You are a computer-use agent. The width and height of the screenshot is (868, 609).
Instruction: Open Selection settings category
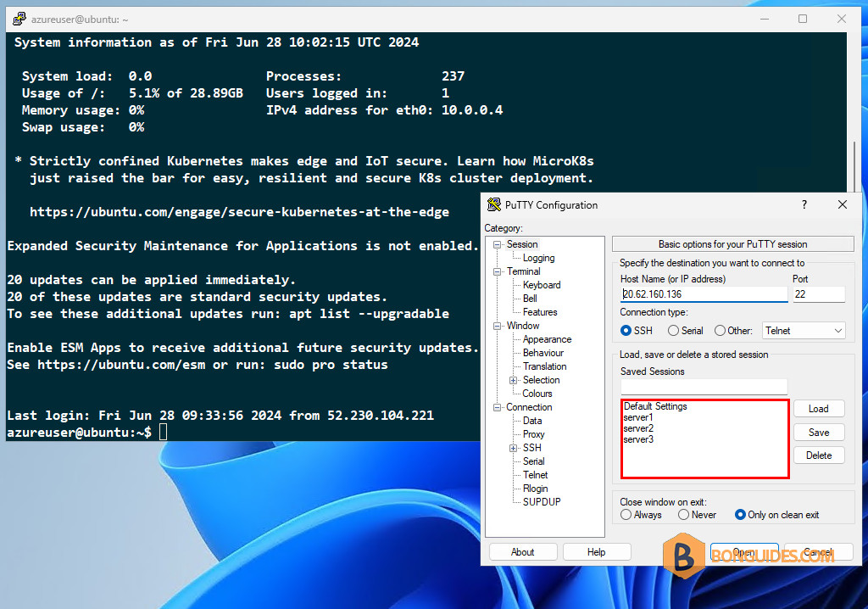pyautogui.click(x=541, y=380)
